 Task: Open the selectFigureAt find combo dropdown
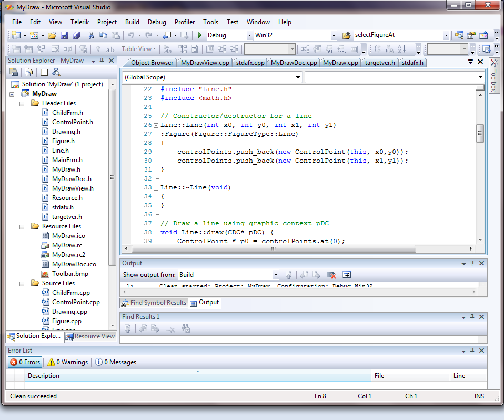click(446, 35)
